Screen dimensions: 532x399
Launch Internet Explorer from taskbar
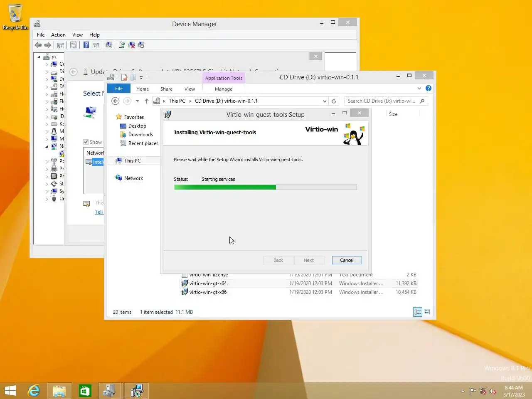click(34, 390)
